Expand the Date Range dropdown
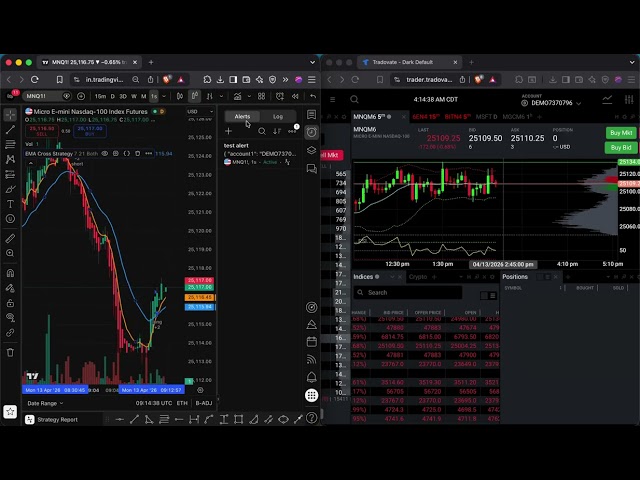The height and width of the screenshot is (480, 640). tap(45, 403)
